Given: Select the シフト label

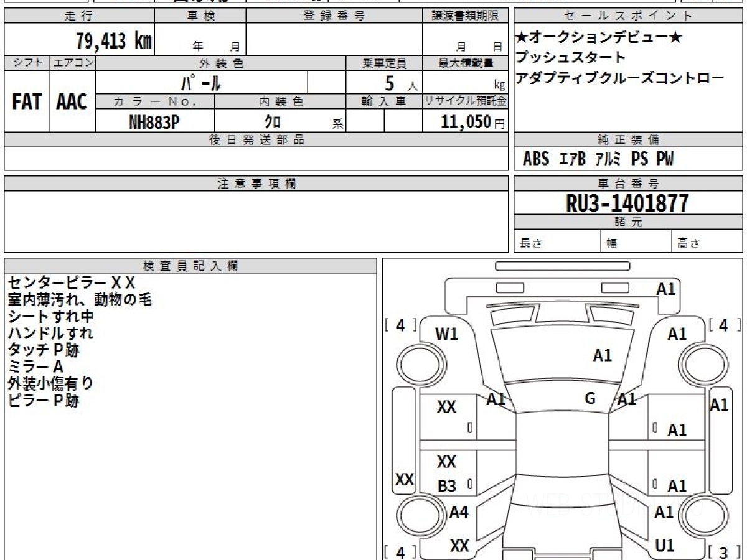Looking at the screenshot, I should 27,63.
